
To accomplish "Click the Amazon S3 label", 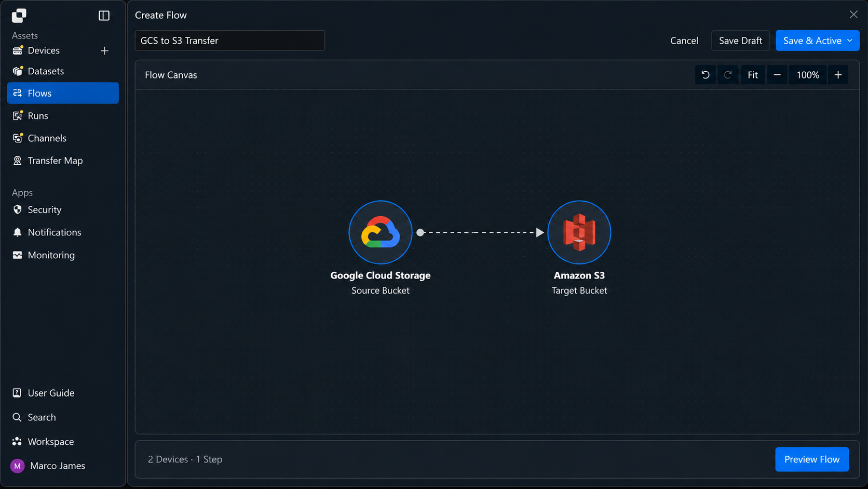I will (579, 275).
